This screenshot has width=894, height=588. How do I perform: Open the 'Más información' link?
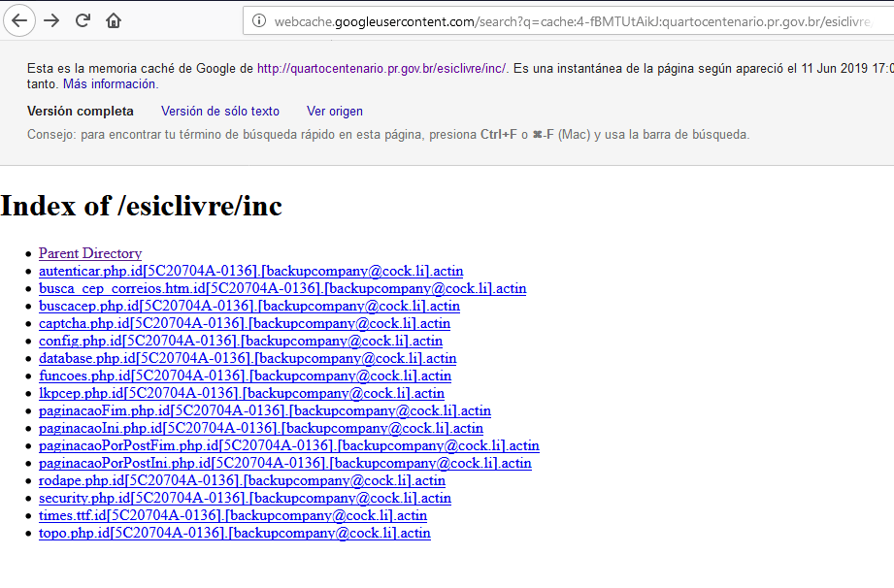click(110, 84)
